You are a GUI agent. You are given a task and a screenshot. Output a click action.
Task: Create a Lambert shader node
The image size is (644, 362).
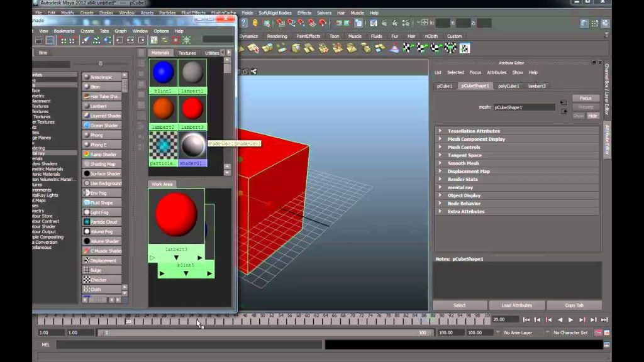(x=102, y=106)
